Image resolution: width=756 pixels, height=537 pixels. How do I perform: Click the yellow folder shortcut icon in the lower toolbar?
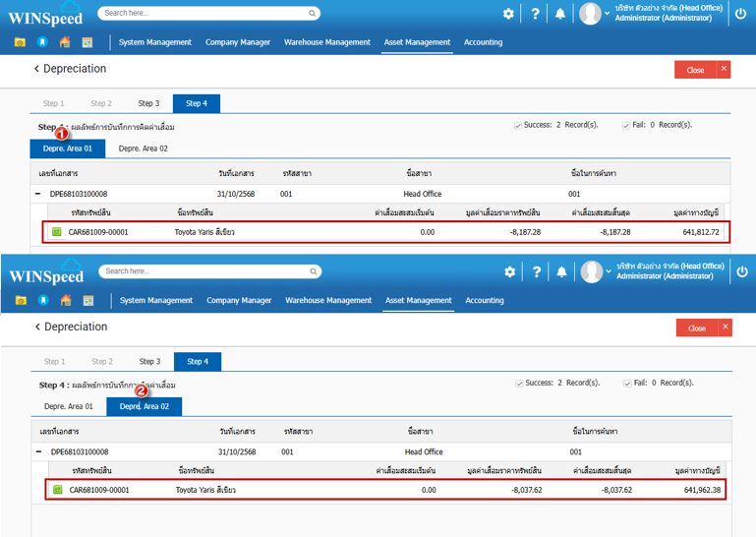[21, 300]
